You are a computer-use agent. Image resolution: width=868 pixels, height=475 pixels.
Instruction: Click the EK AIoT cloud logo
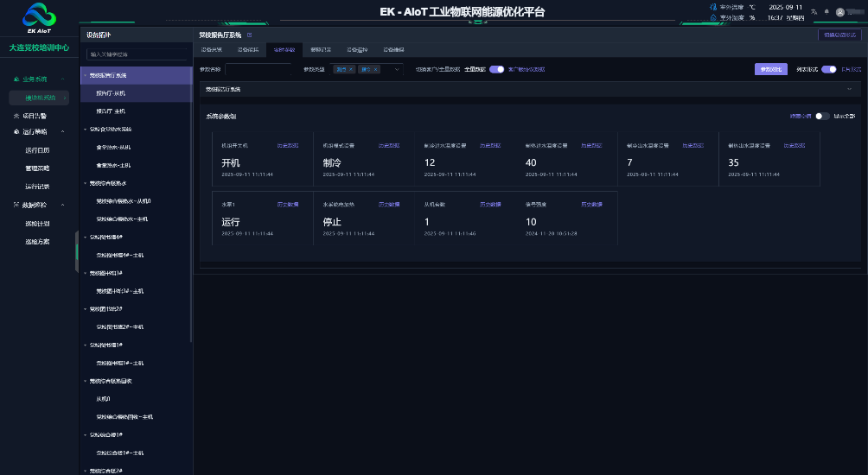[x=39, y=16]
